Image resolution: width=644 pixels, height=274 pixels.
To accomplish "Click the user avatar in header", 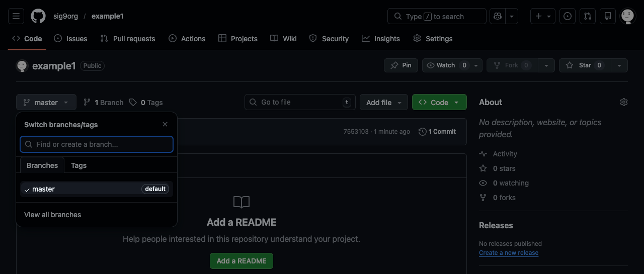I will point(627,16).
